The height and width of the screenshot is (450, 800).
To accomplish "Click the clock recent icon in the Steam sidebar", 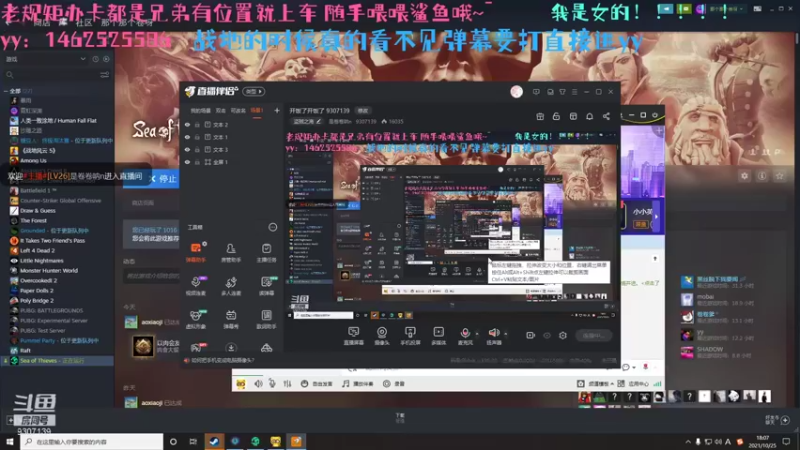I will pyautogui.click(x=95, y=59).
